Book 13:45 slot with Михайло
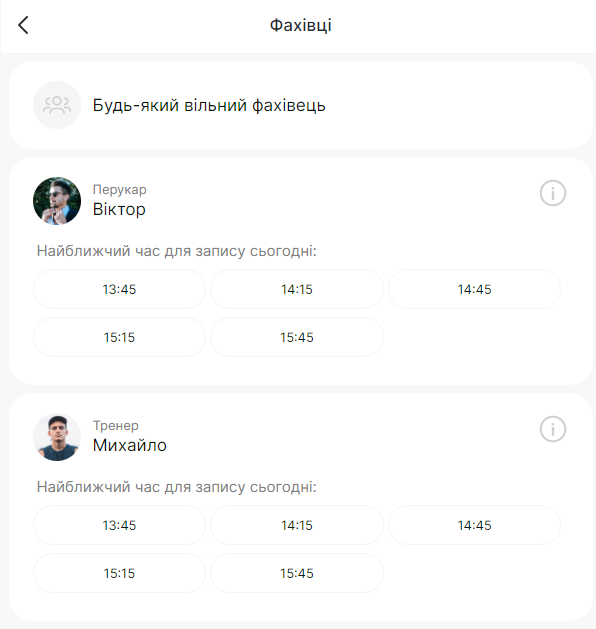The height and width of the screenshot is (629, 596). [x=119, y=525]
